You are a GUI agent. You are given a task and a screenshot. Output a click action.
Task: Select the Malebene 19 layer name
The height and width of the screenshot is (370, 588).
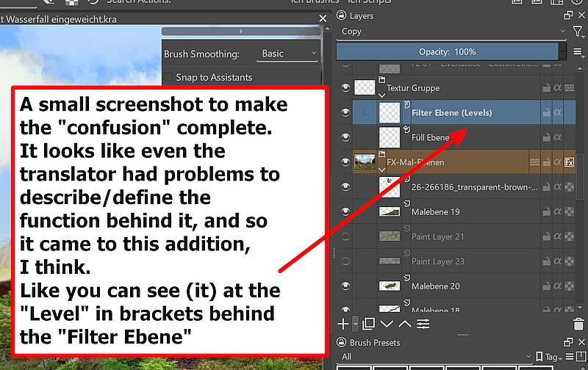click(436, 212)
